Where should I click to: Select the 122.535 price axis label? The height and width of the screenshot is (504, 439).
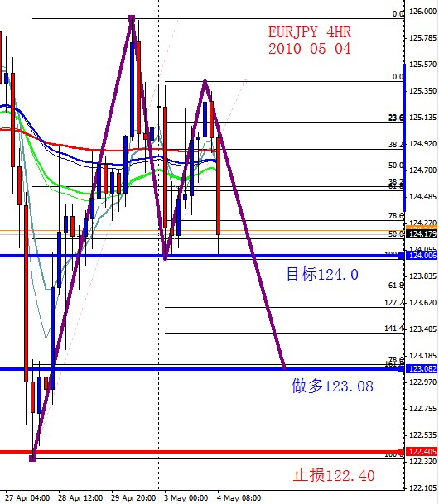[x=423, y=434]
